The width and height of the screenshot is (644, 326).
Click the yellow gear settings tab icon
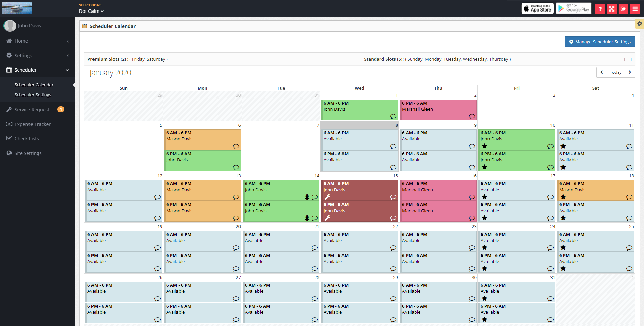pos(639,24)
